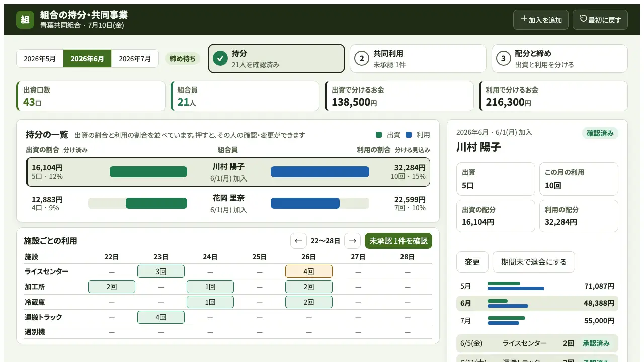644x362 pixels.
Task: Click the 未承認 1件を確認 button
Action: (398, 241)
